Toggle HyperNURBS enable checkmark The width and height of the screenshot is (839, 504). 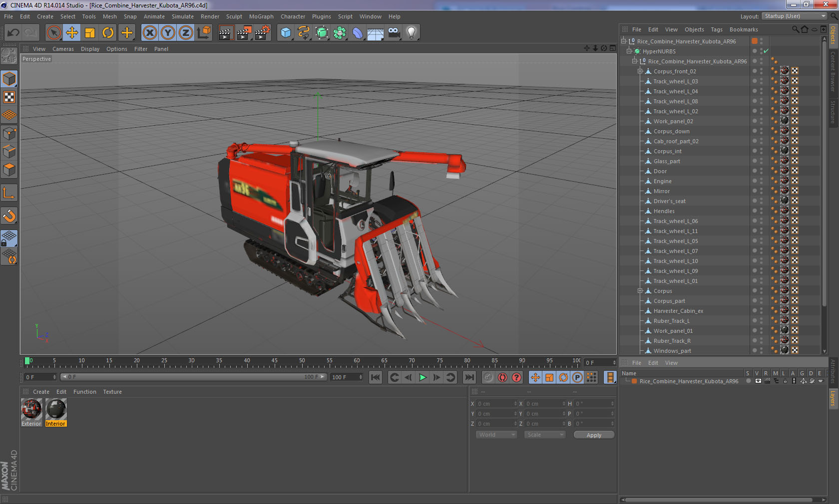coord(766,51)
